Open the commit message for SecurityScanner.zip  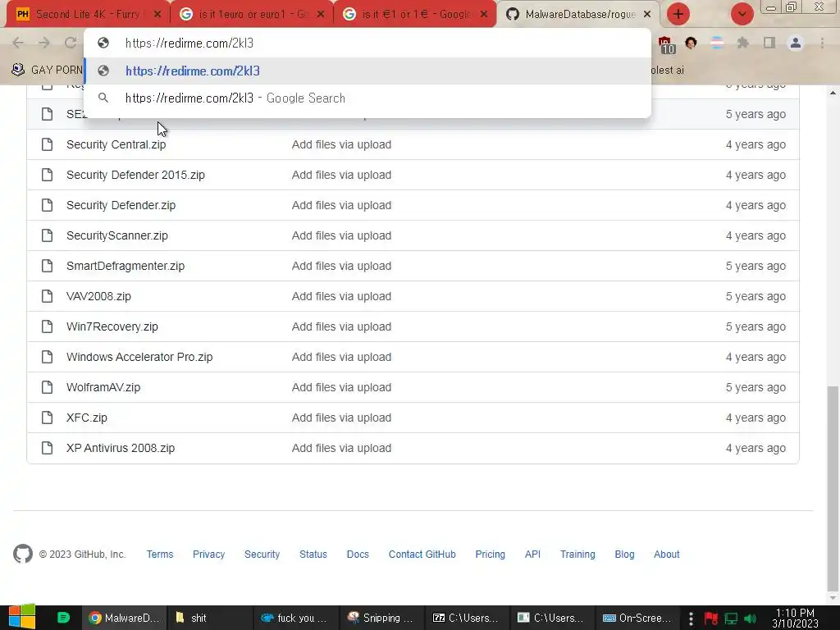[x=342, y=235]
